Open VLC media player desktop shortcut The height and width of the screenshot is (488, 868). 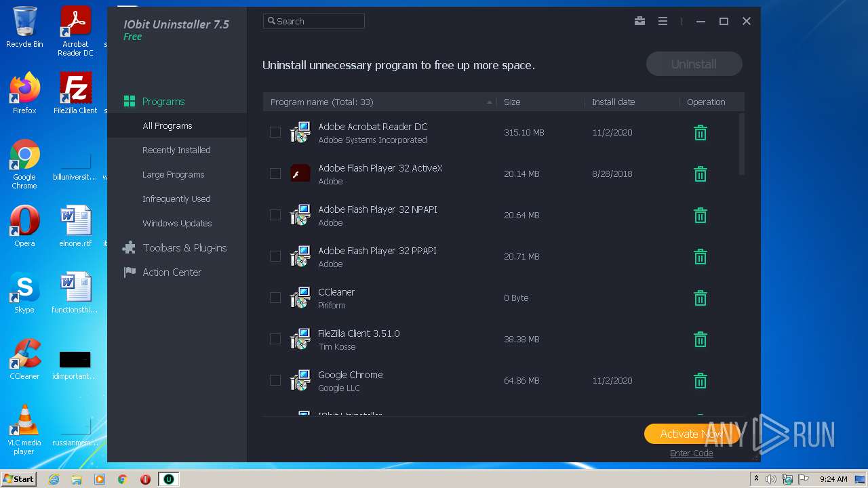[x=24, y=430]
